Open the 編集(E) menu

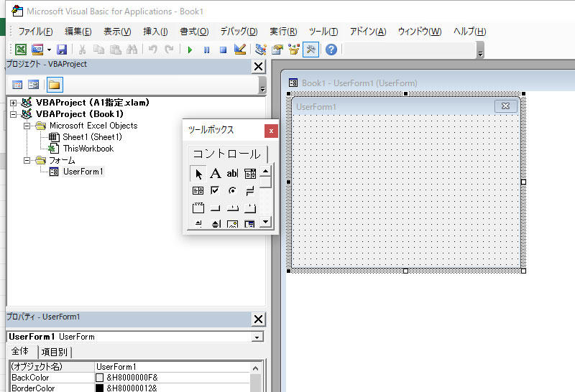78,32
